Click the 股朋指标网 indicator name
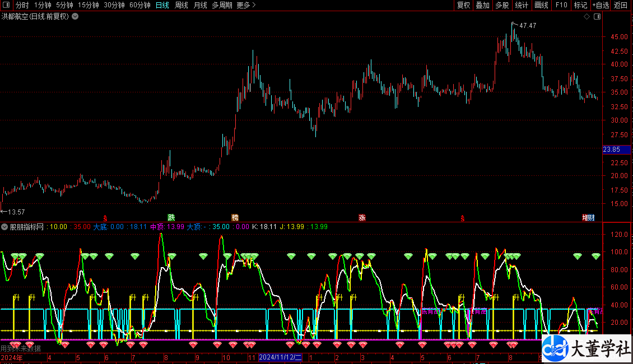 click(27, 227)
